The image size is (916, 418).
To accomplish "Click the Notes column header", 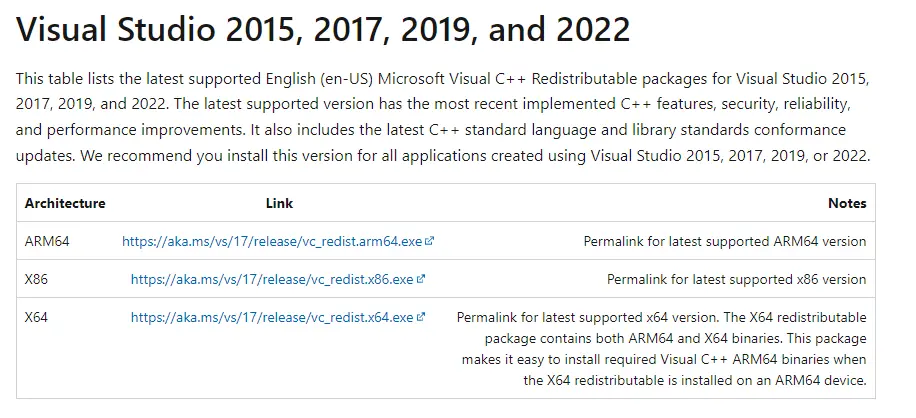I will (847, 203).
